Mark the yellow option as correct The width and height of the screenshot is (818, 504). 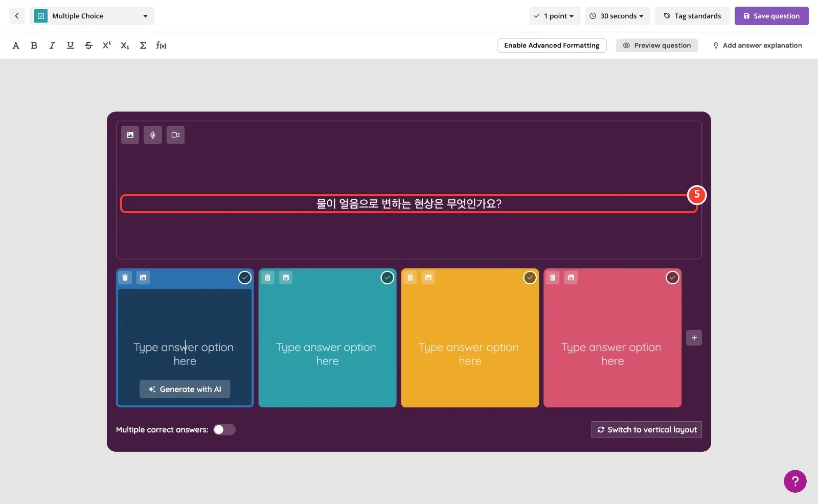(x=530, y=278)
